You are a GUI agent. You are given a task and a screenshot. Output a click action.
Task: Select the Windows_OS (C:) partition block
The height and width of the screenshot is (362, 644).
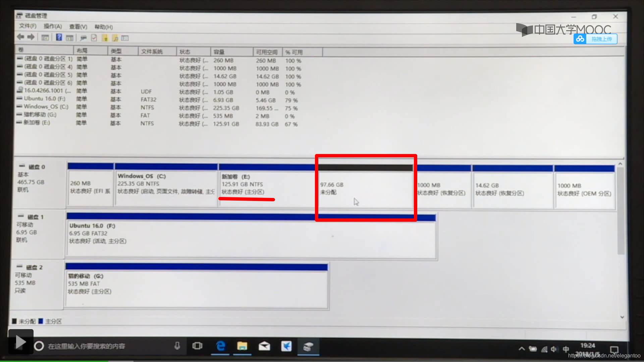[x=166, y=185]
